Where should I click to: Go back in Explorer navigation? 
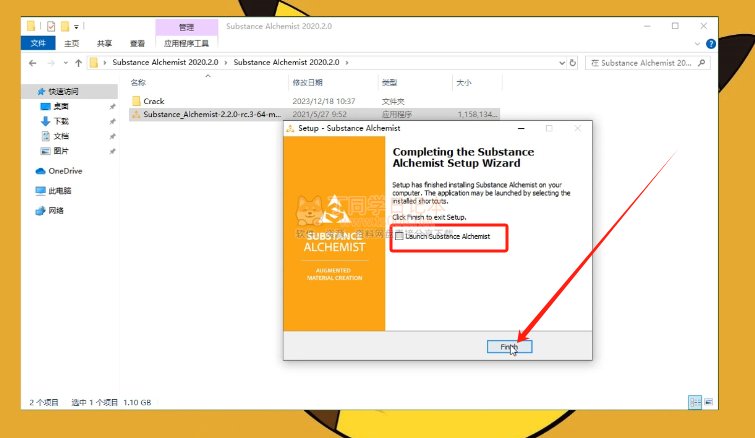pyautogui.click(x=32, y=63)
